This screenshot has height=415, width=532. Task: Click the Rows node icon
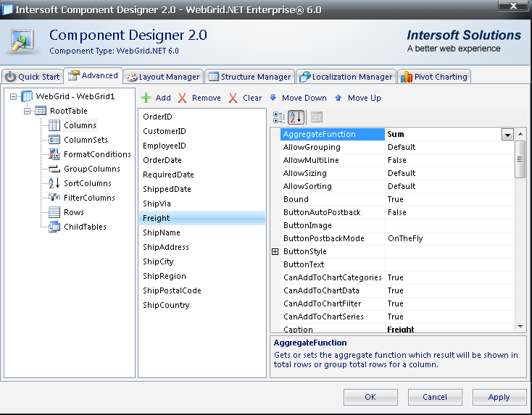(x=54, y=212)
